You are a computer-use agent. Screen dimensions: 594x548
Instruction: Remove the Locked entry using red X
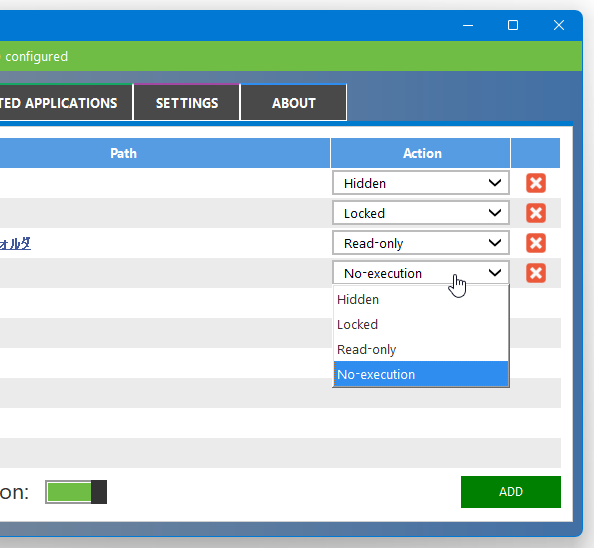pos(536,213)
